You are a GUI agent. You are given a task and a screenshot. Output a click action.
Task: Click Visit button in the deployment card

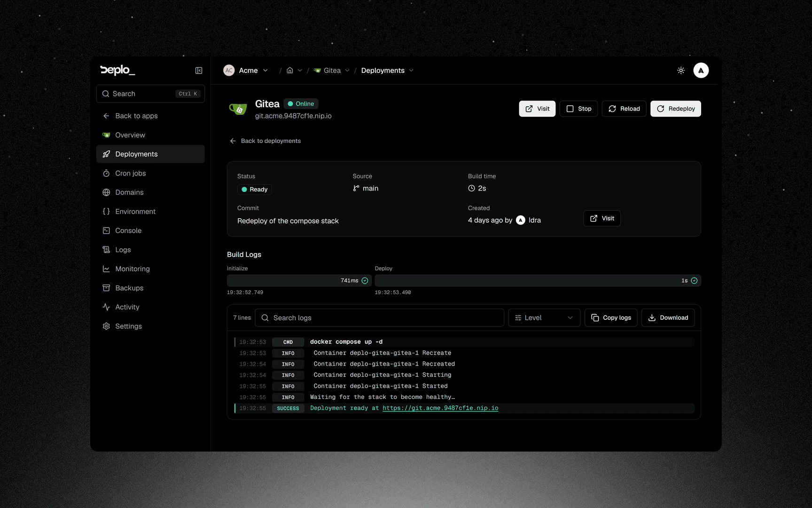(x=602, y=218)
